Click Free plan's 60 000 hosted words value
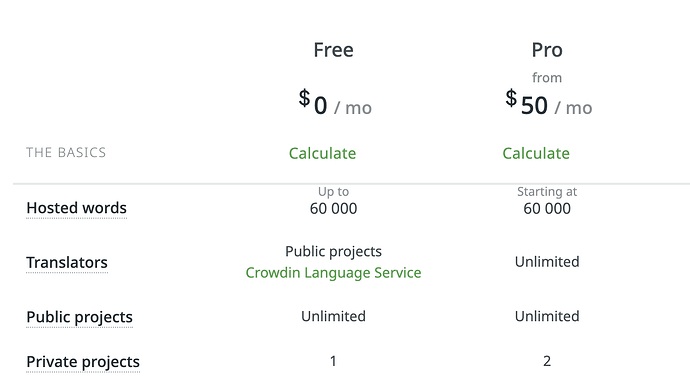The width and height of the screenshot is (690, 383). pyautogui.click(x=333, y=208)
